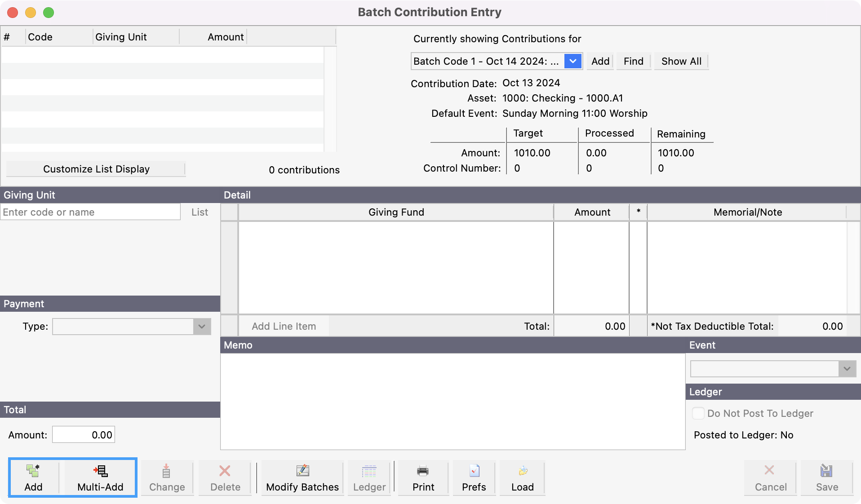861x504 pixels.
Task: Click the Find batch button
Action: (x=632, y=62)
